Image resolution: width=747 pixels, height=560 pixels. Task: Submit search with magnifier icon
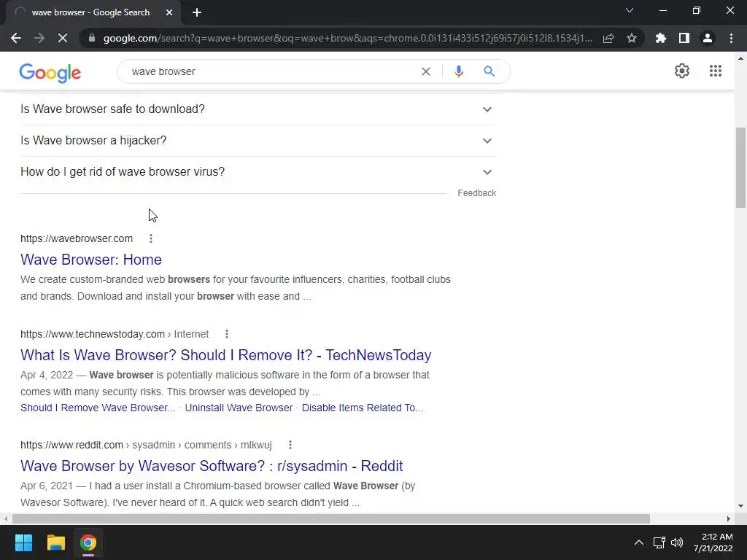point(489,71)
